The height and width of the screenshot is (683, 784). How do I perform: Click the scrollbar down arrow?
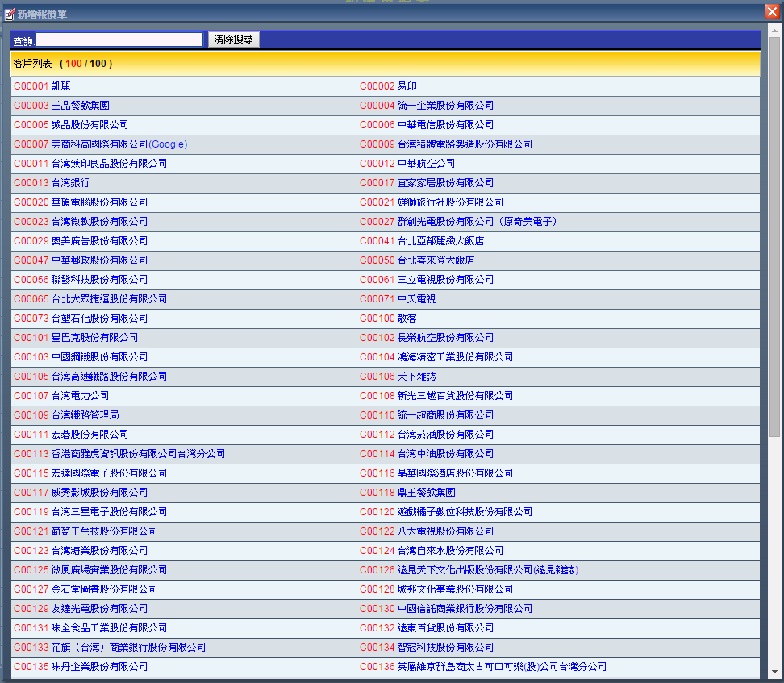pos(774,672)
